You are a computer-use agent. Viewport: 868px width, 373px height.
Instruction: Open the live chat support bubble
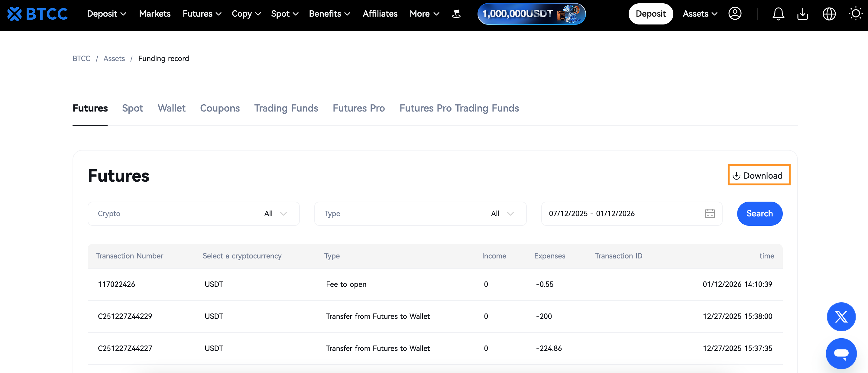tap(841, 353)
